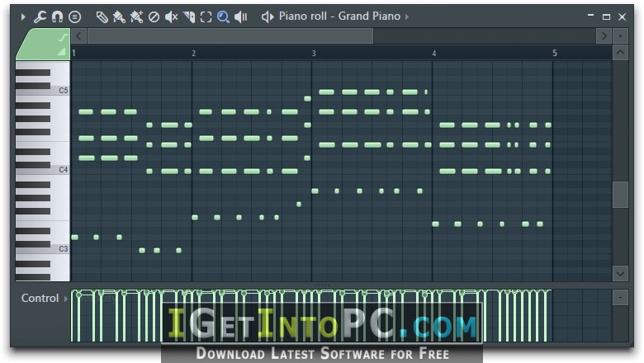
Task: Click the vertical scrollbar down arrow
Action: point(621,274)
